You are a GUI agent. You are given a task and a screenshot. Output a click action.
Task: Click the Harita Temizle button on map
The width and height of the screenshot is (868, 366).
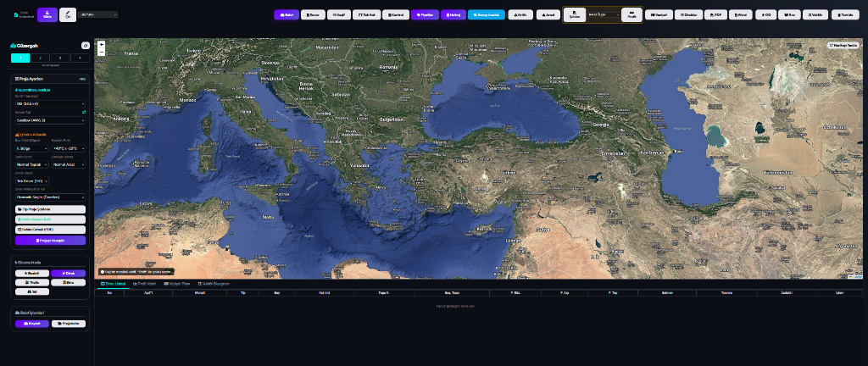click(844, 44)
